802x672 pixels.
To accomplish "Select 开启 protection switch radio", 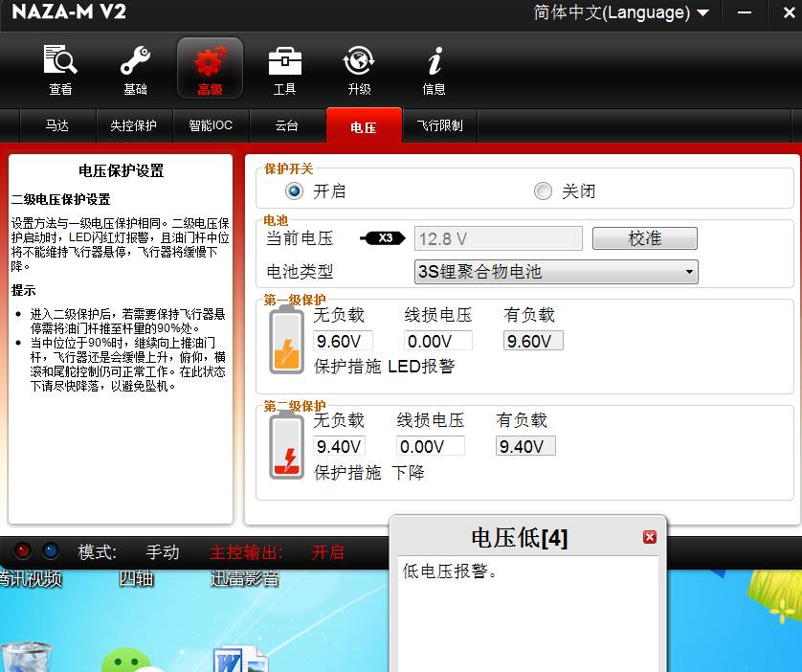I will pos(294,191).
